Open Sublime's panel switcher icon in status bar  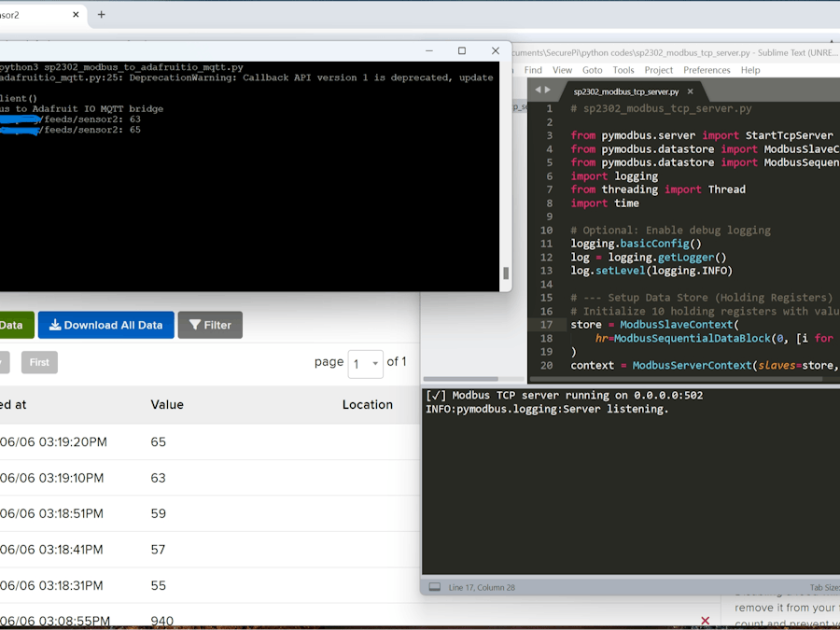coord(434,587)
